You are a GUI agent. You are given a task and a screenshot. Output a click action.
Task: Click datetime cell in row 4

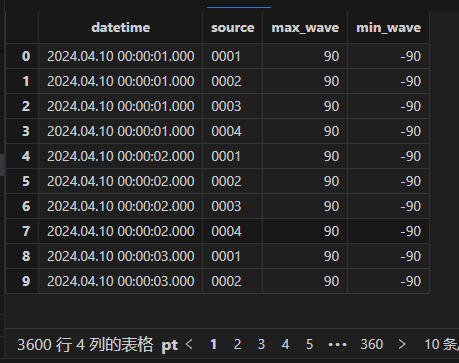coord(121,156)
